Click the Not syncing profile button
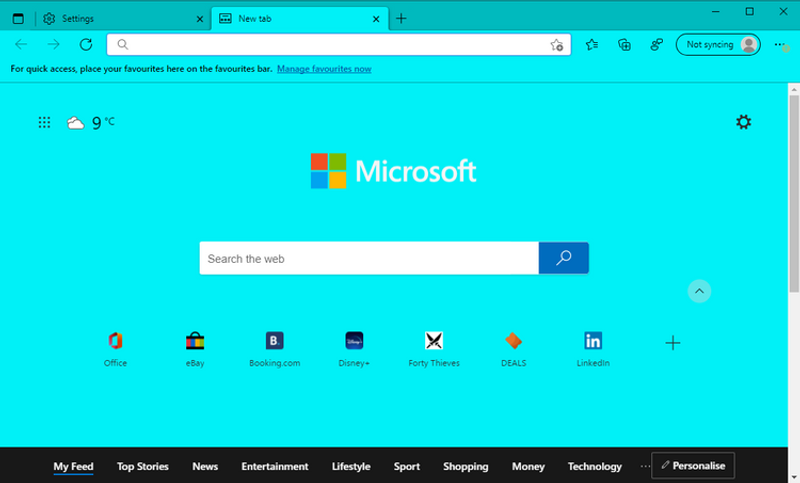Screen dimensions: 800x483 [x=718, y=44]
